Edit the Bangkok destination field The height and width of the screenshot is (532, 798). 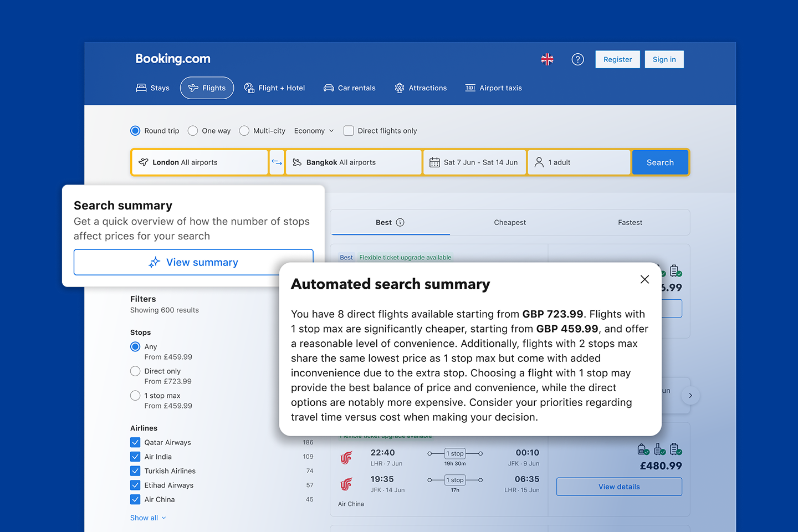(x=354, y=162)
